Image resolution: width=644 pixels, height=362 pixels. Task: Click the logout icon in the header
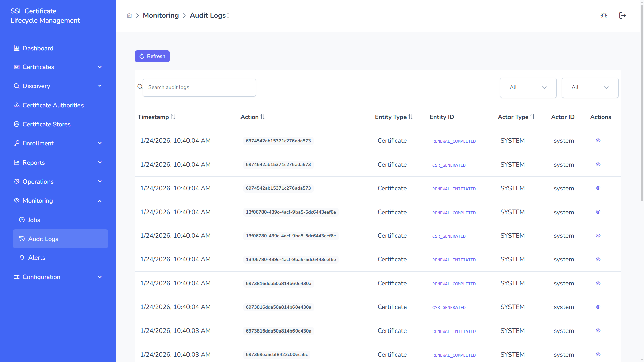coord(623,15)
